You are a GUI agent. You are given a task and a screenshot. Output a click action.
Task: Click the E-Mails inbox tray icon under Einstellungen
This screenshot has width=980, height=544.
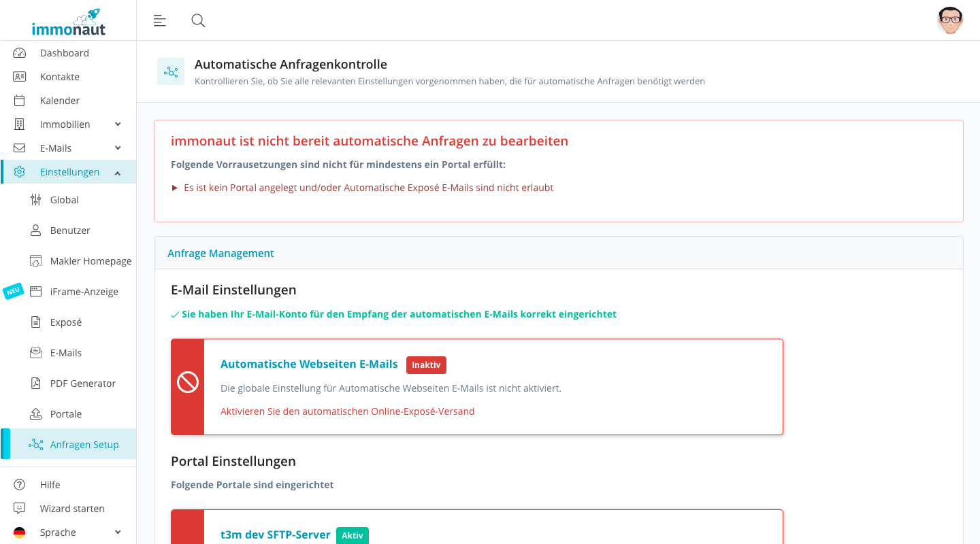pyautogui.click(x=36, y=353)
